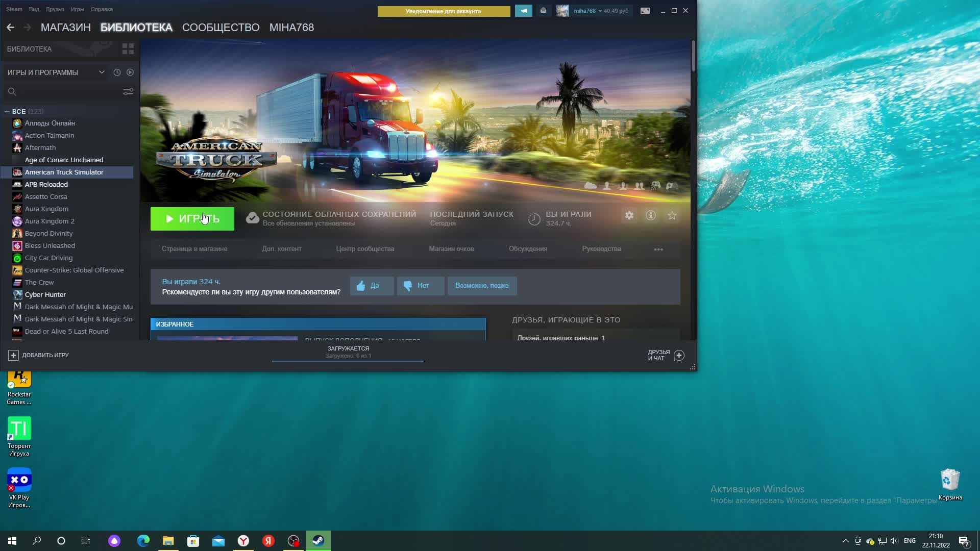Viewport: 980px width, 551px height.
Task: Open Друзья menu in menu bar
Action: point(55,9)
